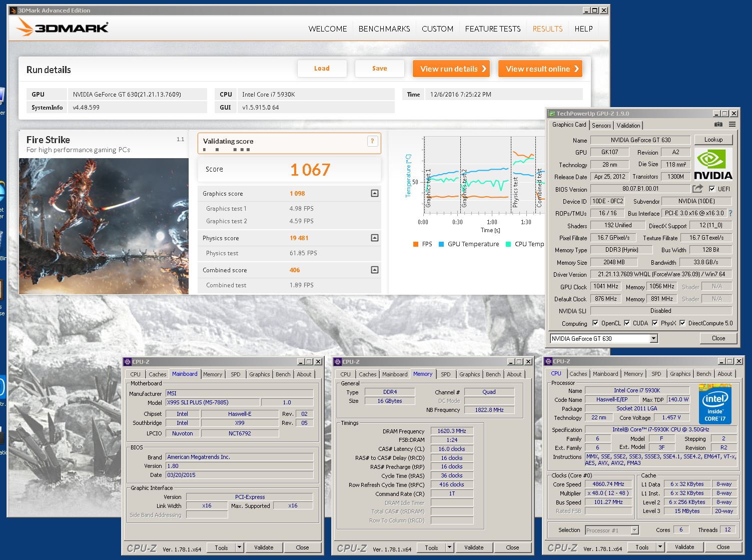Click the Load button in Run details
Viewport: 752px width, 560px height.
point(322,69)
